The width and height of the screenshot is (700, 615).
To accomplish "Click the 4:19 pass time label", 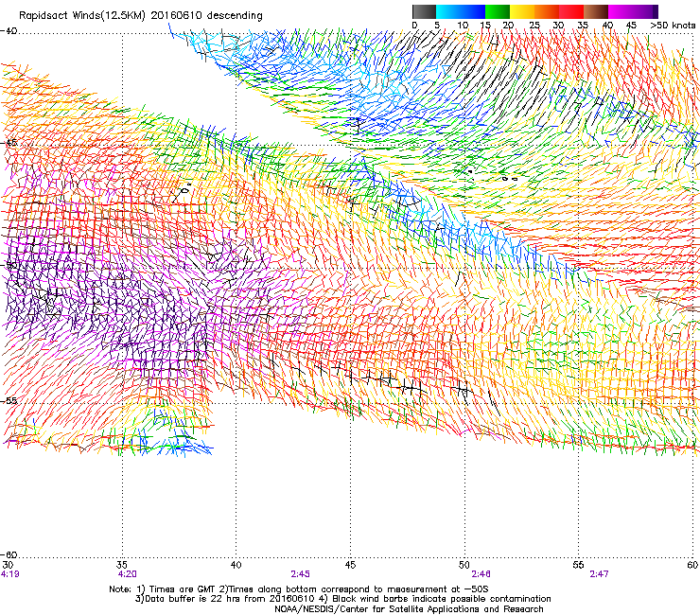I will tap(9, 574).
